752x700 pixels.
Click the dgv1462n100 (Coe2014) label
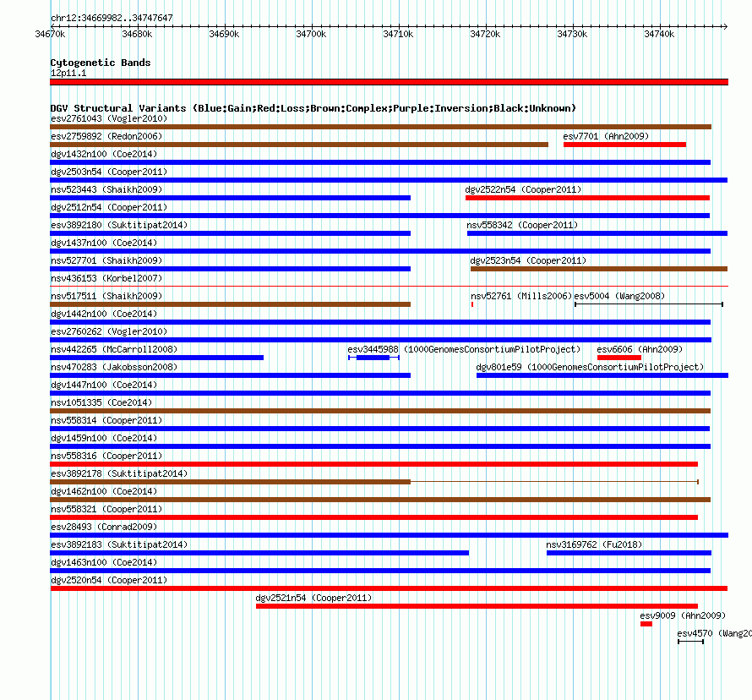pos(104,491)
